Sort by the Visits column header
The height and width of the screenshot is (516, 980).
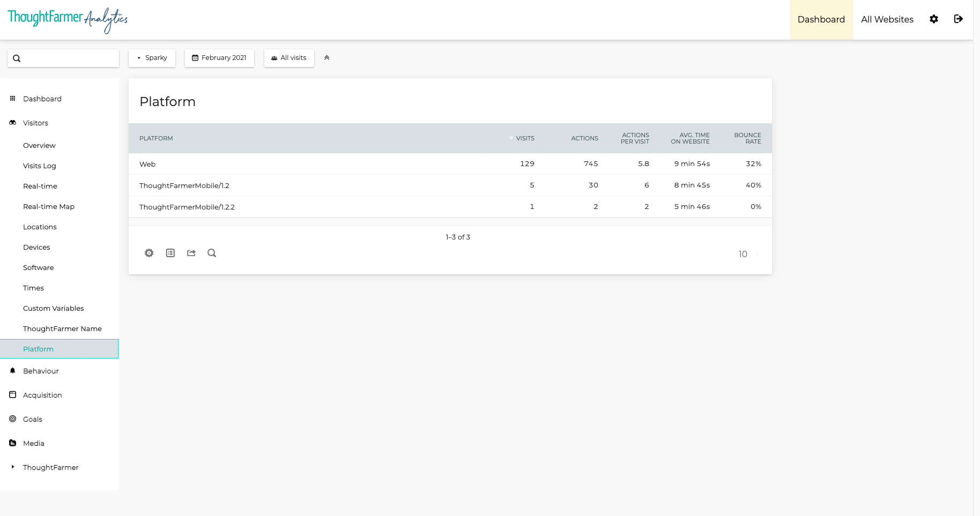(525, 138)
